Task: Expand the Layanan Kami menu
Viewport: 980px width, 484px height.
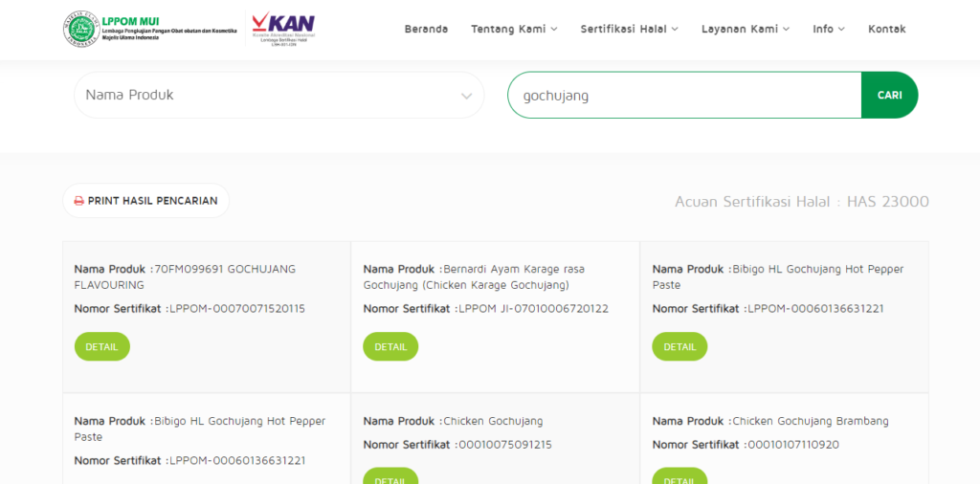Action: pos(746,29)
